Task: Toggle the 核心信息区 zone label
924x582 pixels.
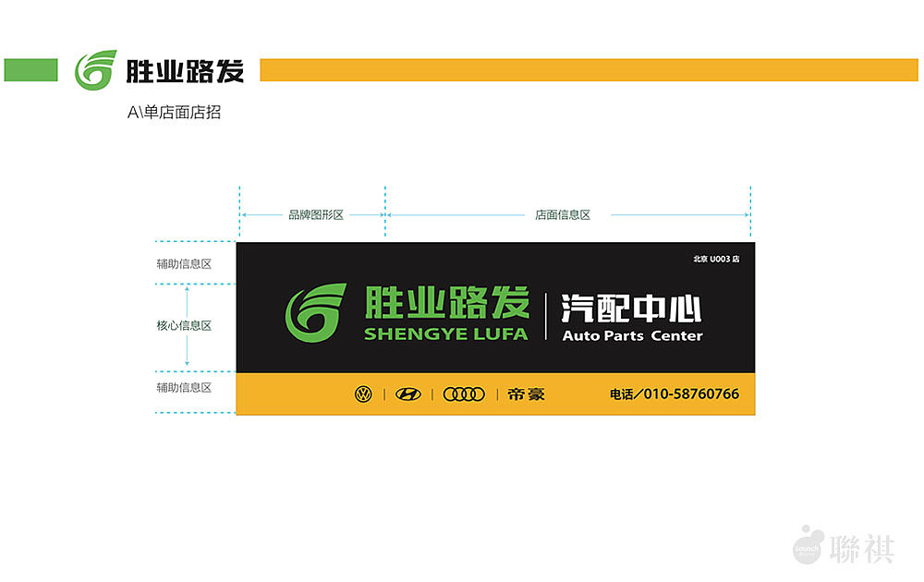Action: 182,325
